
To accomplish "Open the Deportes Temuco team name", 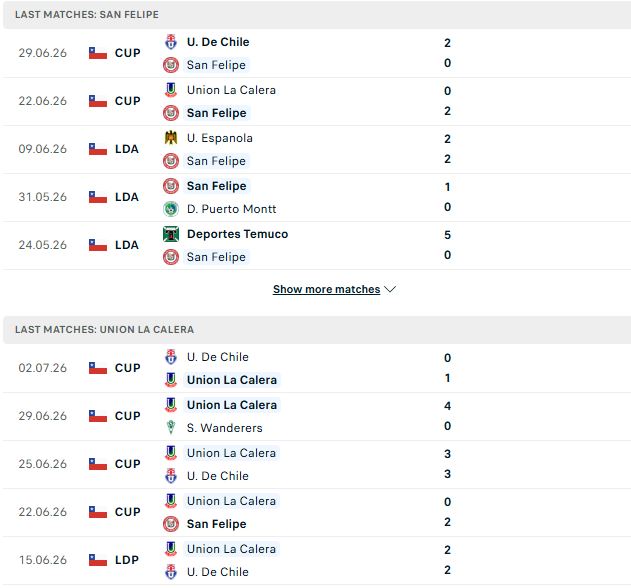I will [x=237, y=234].
